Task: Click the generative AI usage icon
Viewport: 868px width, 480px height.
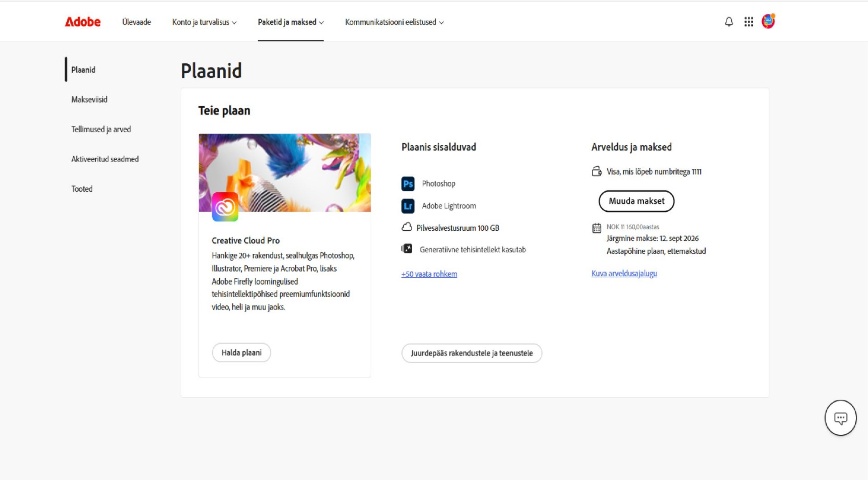Action: tap(407, 248)
